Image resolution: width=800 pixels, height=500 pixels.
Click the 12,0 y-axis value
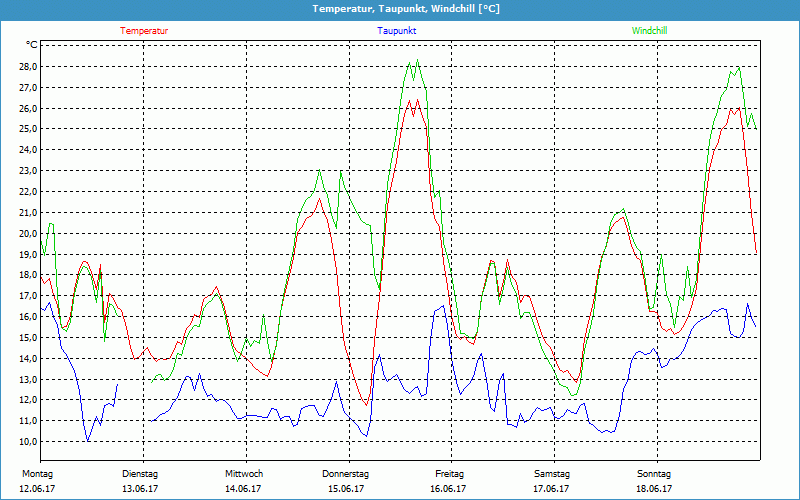point(28,400)
